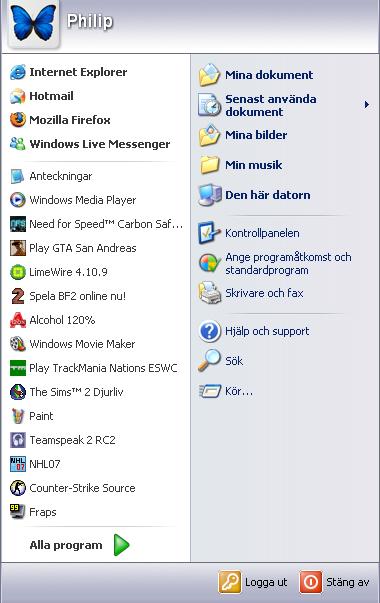Click the text 'Windows Movie Maker'
Image resolution: width=380 pixels, height=603 pixels.
82,344
